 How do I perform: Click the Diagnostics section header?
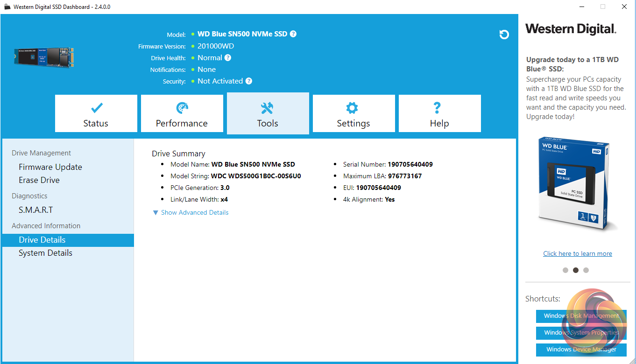point(29,196)
